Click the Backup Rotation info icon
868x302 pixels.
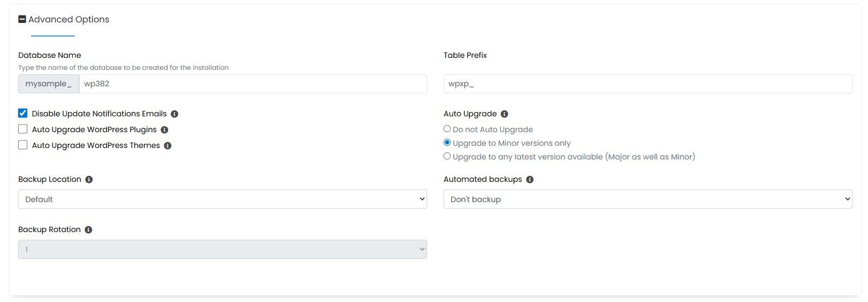click(88, 230)
